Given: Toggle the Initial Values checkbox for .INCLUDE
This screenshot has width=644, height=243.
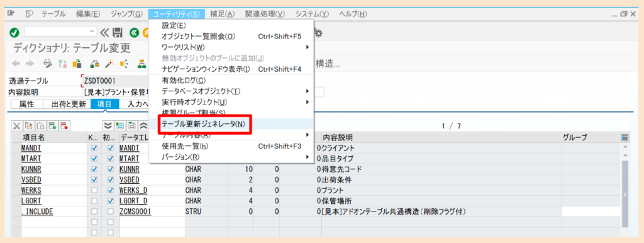Looking at the screenshot, I should point(110,212).
